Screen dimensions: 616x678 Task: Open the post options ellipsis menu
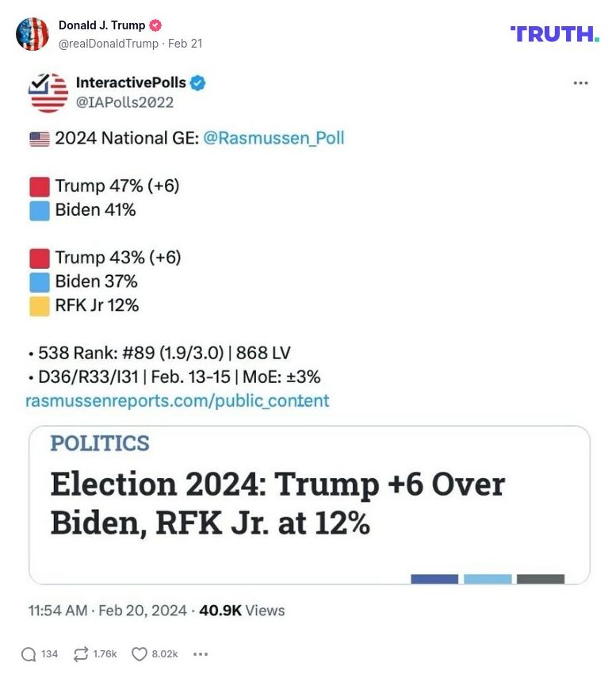[x=581, y=82]
